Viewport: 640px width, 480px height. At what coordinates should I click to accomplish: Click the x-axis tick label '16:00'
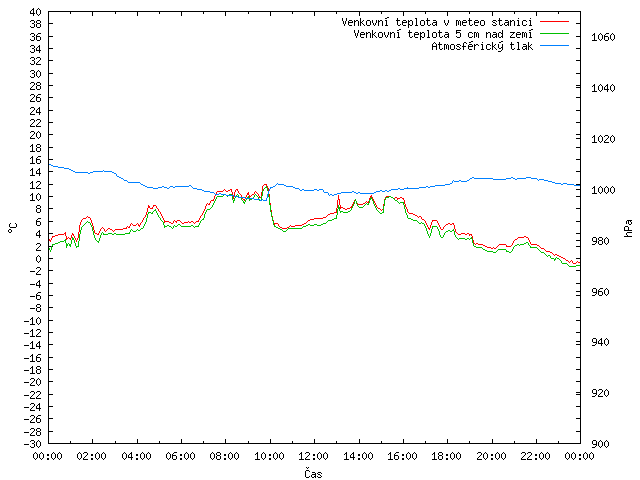402,456
